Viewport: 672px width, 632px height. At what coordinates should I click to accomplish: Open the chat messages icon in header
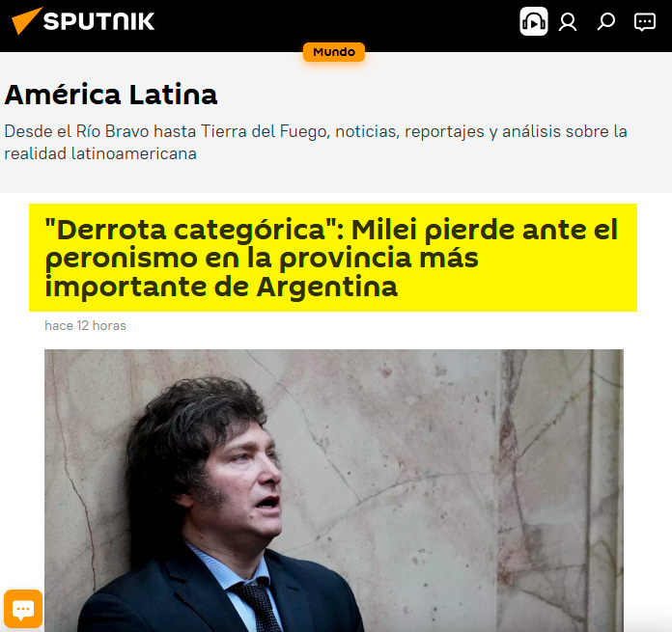(645, 22)
